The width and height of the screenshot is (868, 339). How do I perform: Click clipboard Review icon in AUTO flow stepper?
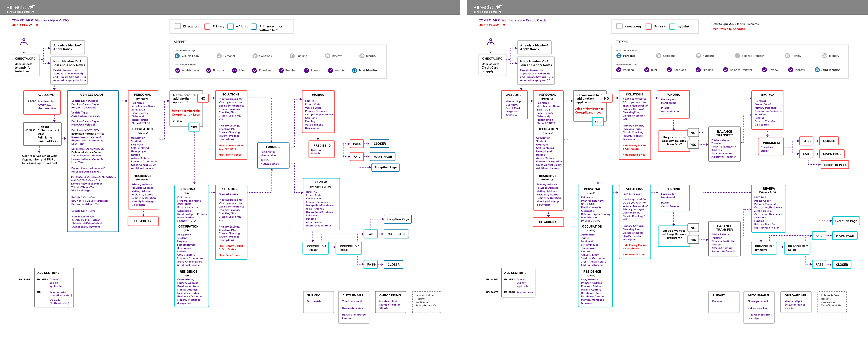coord(328,56)
